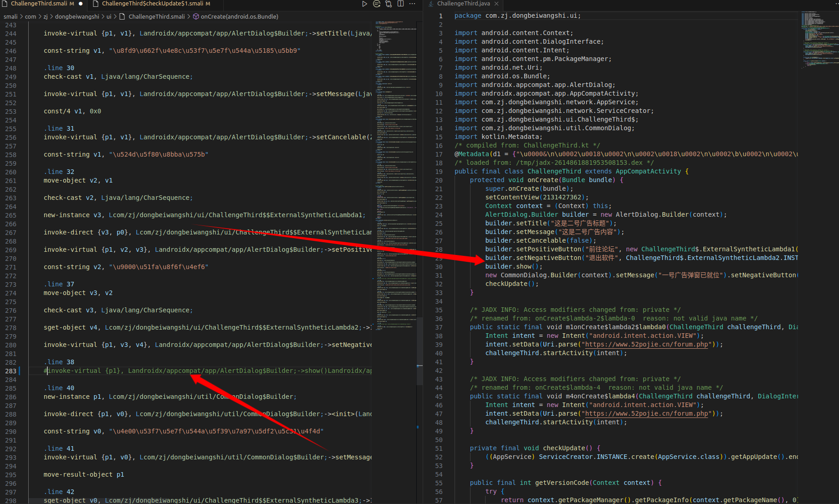Click 'private final void checkUpdate()' declaration
The width and height of the screenshot is (839, 504).
(x=535, y=448)
